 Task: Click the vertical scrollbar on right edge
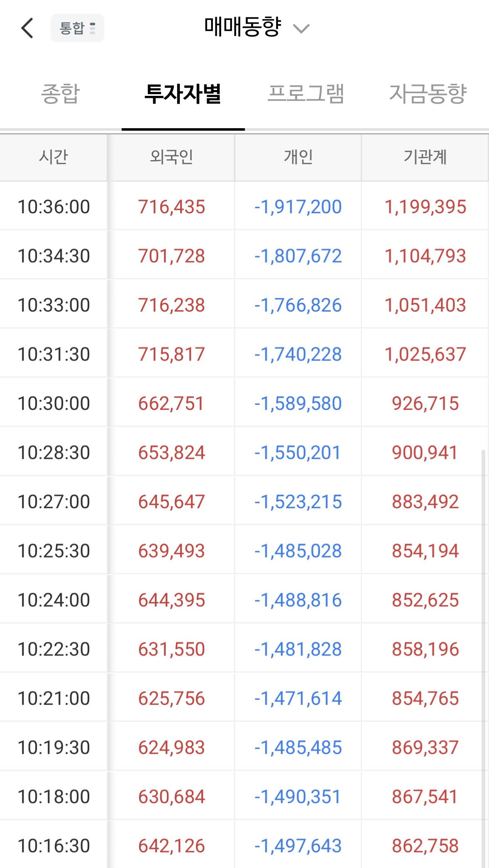click(483, 658)
